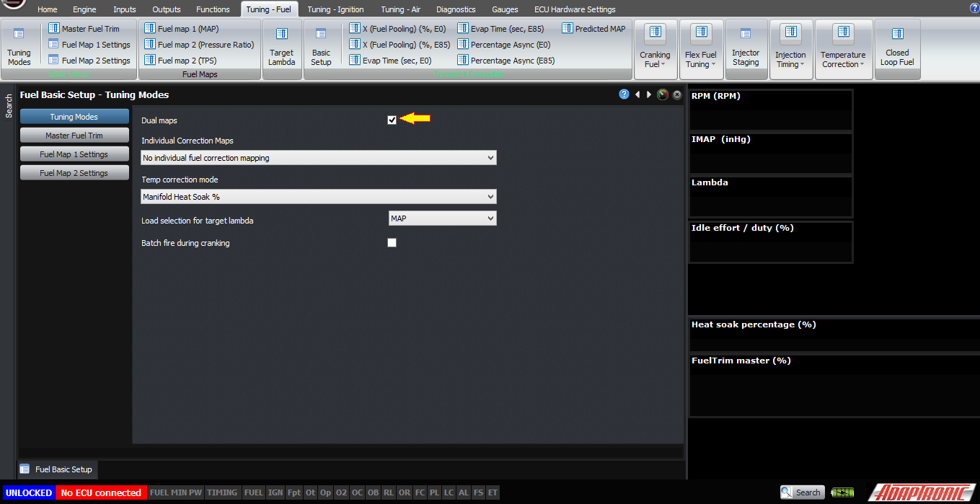Click IGN status flag
This screenshot has width=980, height=504.
click(x=275, y=492)
